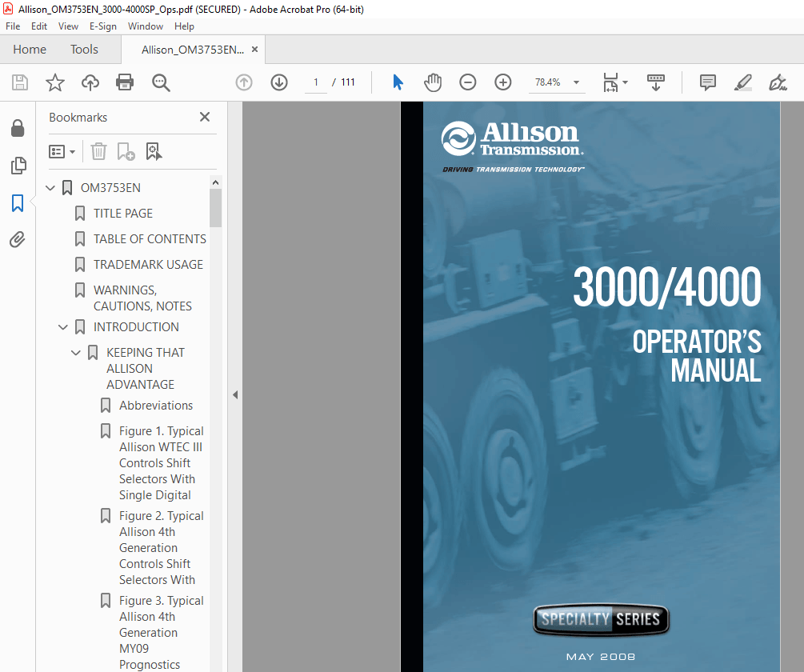Image resolution: width=804 pixels, height=672 pixels.
Task: Create a new bookmark
Action: [124, 151]
